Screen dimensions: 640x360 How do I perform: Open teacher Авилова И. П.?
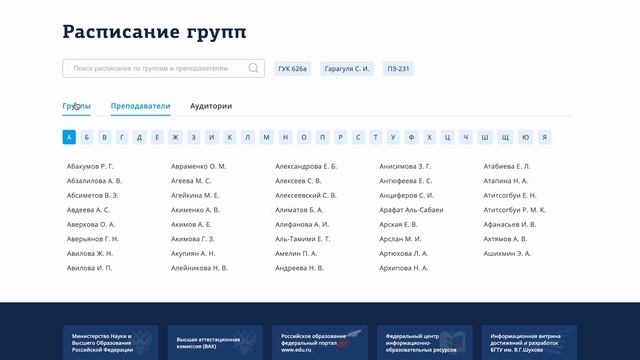click(89, 268)
